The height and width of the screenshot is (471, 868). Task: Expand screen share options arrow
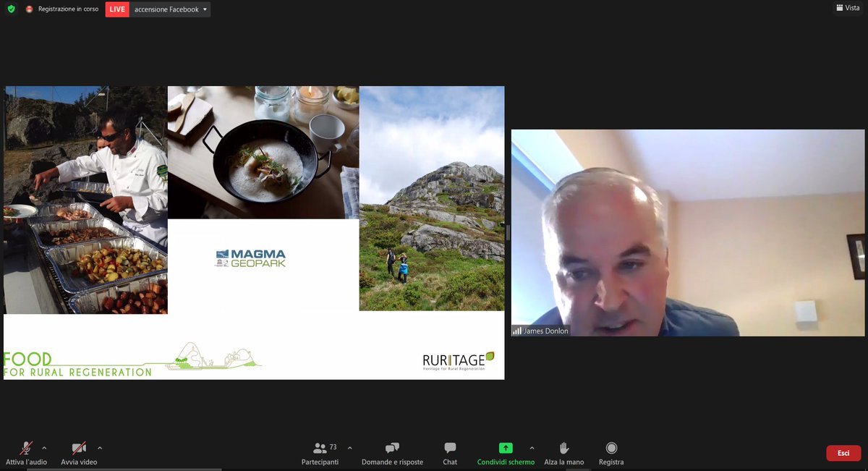coord(532,448)
